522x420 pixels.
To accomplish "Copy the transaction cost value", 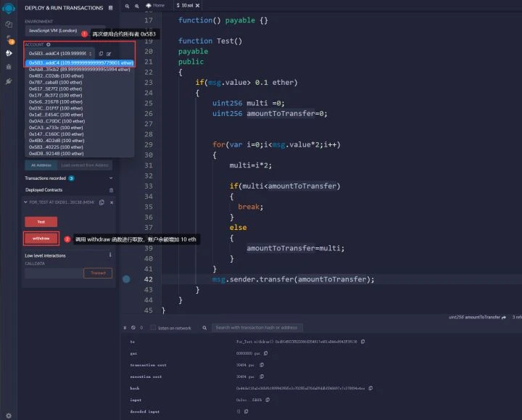I will pos(262,365).
